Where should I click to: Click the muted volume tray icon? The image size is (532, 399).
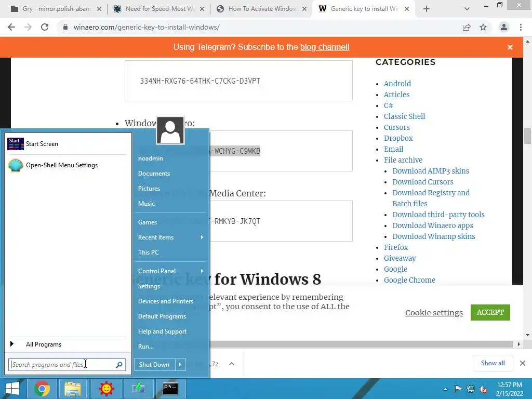coord(483,389)
